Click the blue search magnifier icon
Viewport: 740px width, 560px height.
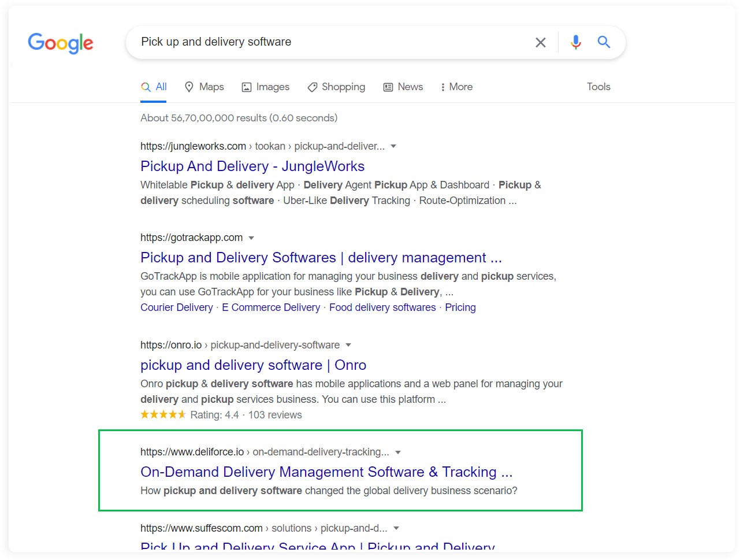[604, 42]
